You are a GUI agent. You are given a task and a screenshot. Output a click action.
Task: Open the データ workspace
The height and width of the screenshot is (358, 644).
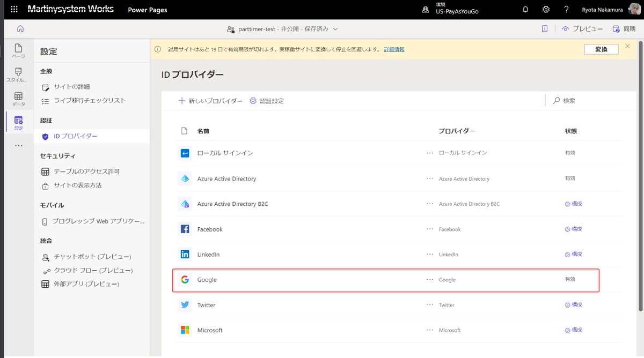pos(19,99)
